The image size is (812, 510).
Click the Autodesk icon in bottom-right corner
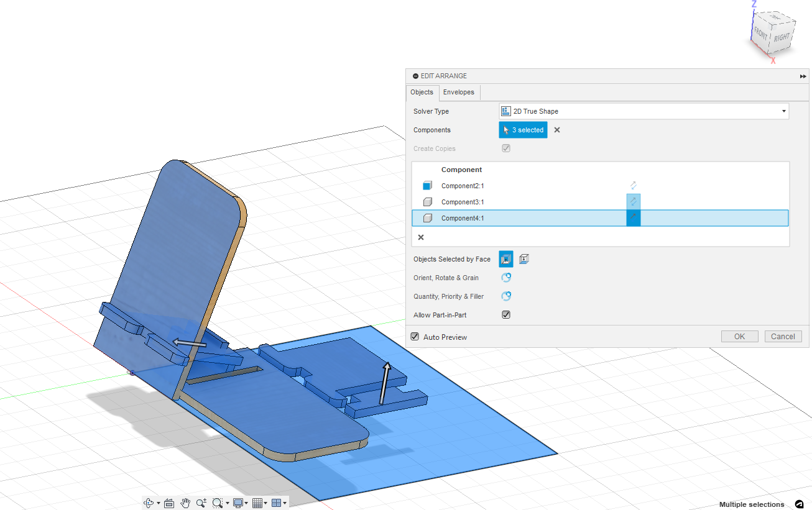800,504
